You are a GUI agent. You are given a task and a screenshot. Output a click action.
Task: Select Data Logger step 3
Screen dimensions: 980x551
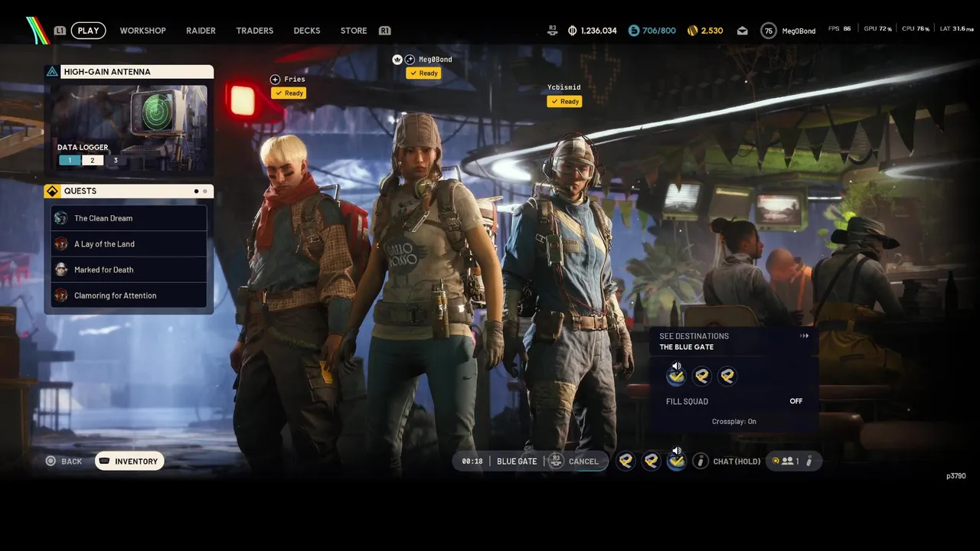click(x=116, y=161)
